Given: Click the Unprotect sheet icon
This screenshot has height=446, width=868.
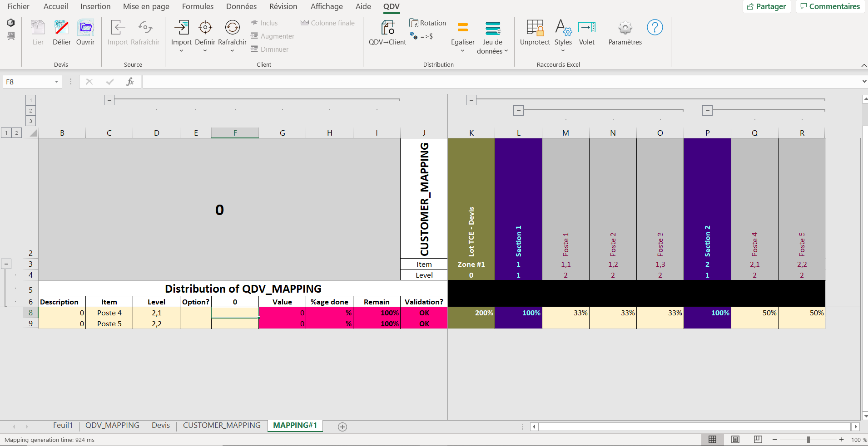Looking at the screenshot, I should click(x=535, y=28).
